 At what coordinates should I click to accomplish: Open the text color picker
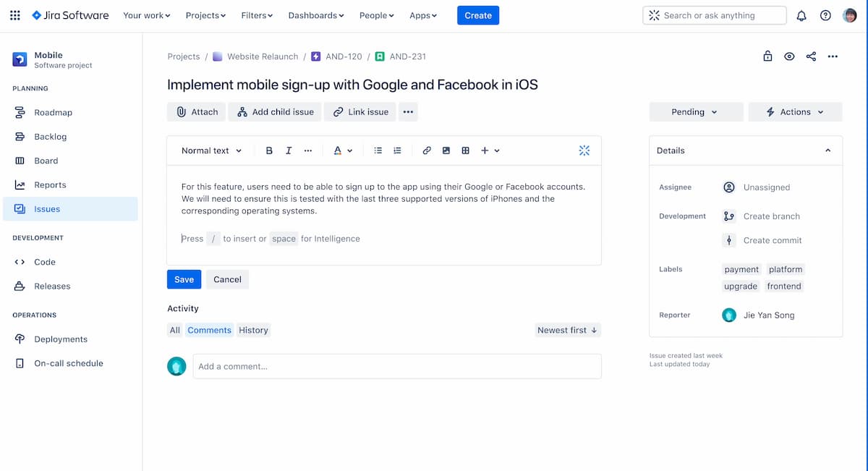pyautogui.click(x=342, y=150)
